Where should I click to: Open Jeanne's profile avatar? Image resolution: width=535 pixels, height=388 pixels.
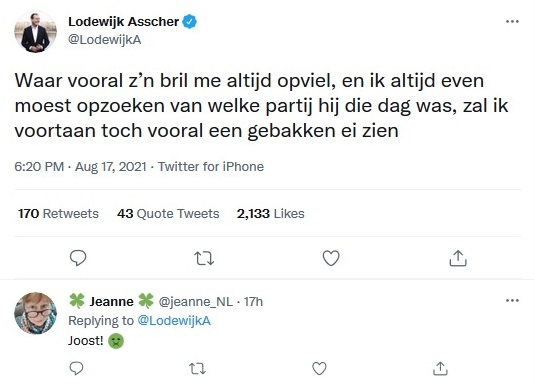click(x=35, y=313)
